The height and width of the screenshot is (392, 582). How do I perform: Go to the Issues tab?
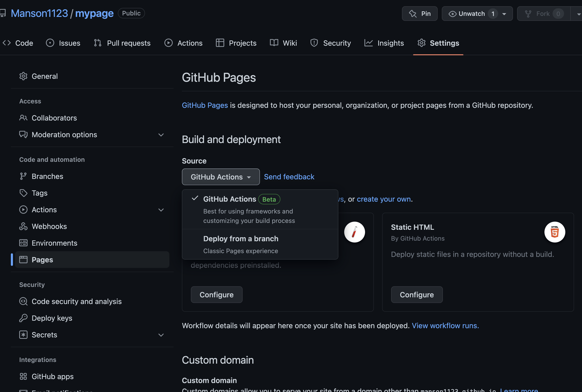[63, 43]
